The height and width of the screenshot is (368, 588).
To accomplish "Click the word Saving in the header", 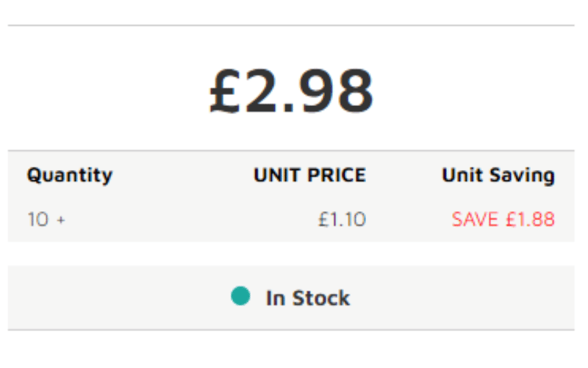I will 523,175.
